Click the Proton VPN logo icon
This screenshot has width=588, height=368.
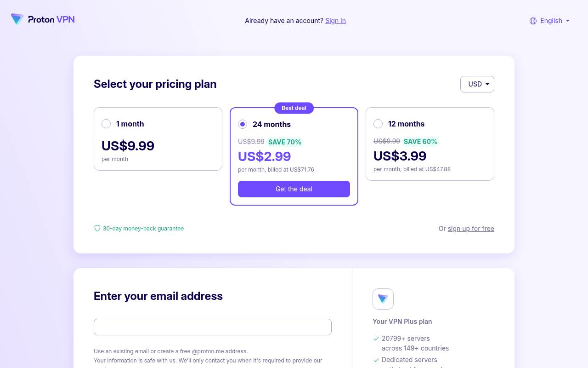(x=17, y=19)
